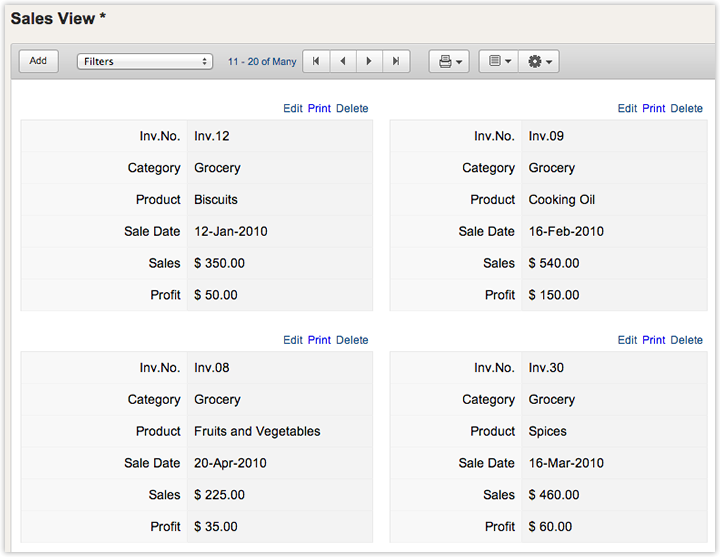Expand the Filters dropdown
Image resolution: width=720 pixels, height=557 pixels.
145,61
